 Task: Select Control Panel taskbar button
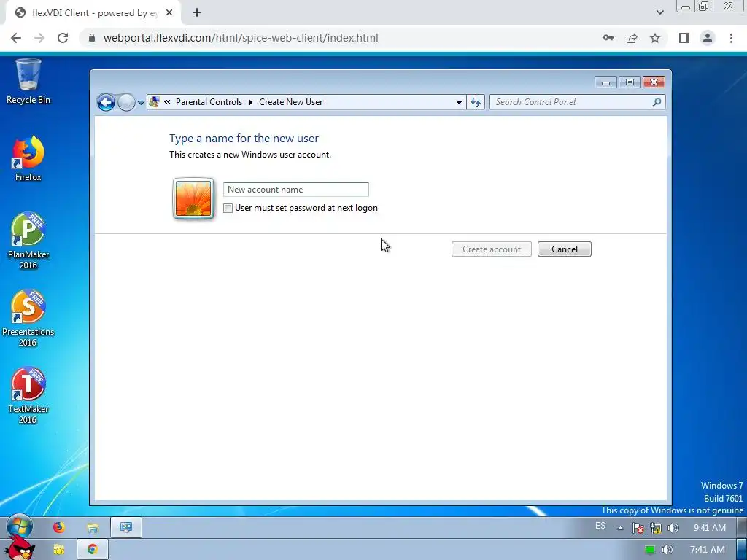click(126, 527)
